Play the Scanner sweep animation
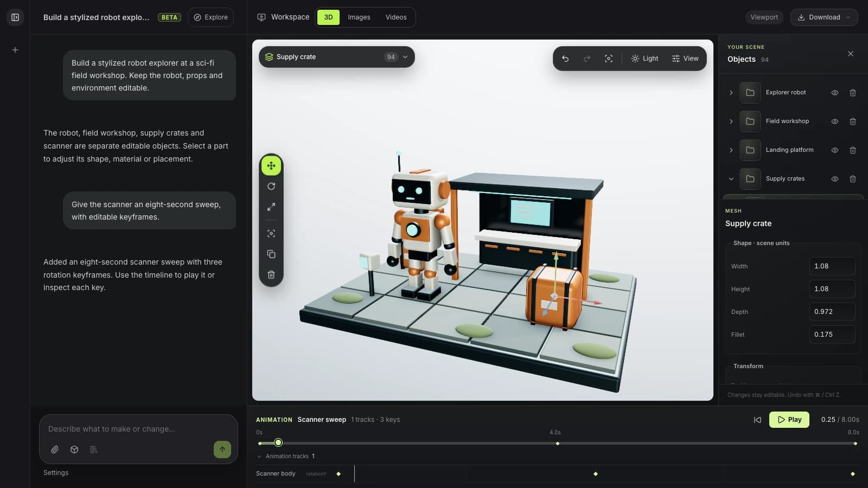 tap(789, 420)
